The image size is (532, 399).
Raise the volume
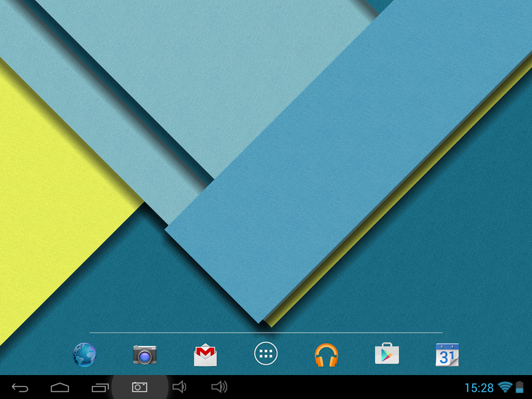219,387
